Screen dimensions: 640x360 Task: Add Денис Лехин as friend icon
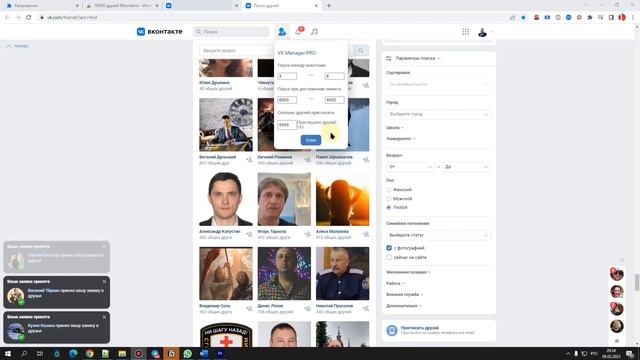point(307,308)
